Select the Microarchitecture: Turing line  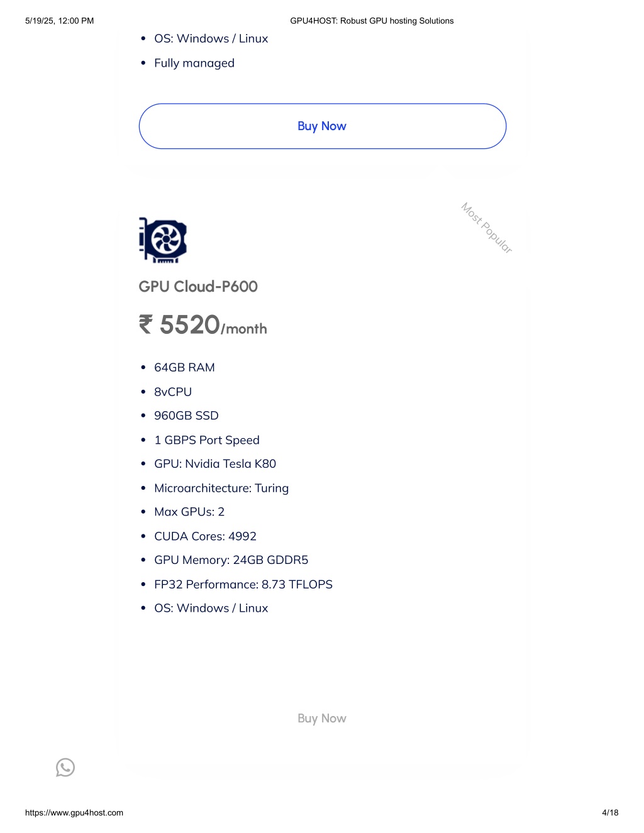tap(221, 488)
